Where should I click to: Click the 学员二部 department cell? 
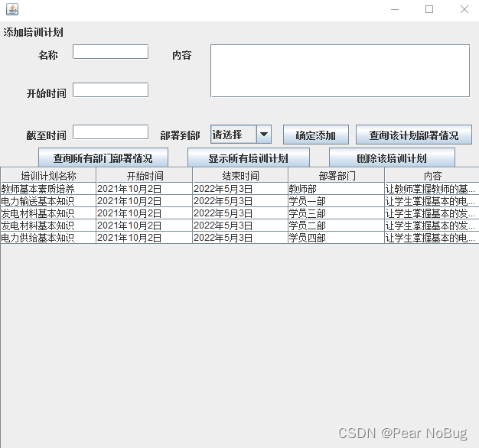[x=336, y=226]
